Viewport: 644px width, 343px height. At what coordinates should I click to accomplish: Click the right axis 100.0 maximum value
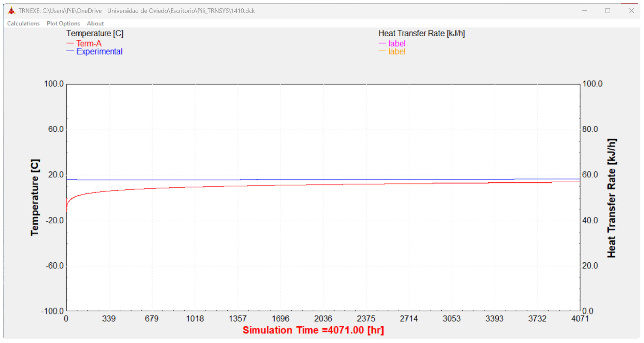coord(592,84)
